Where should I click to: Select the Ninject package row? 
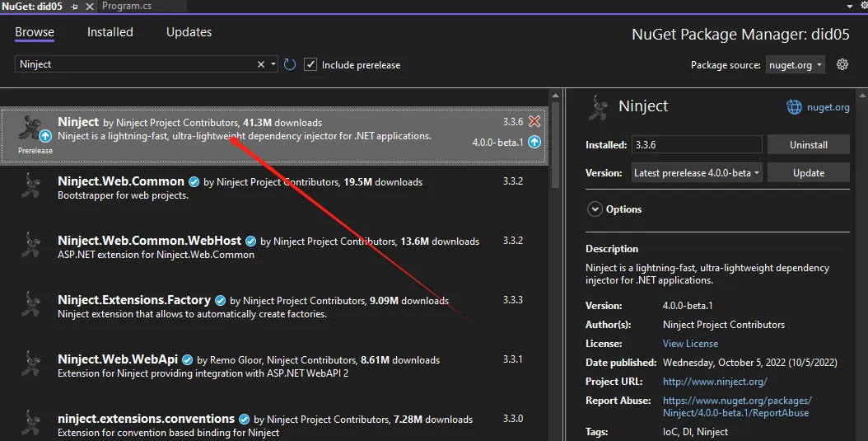click(x=274, y=135)
